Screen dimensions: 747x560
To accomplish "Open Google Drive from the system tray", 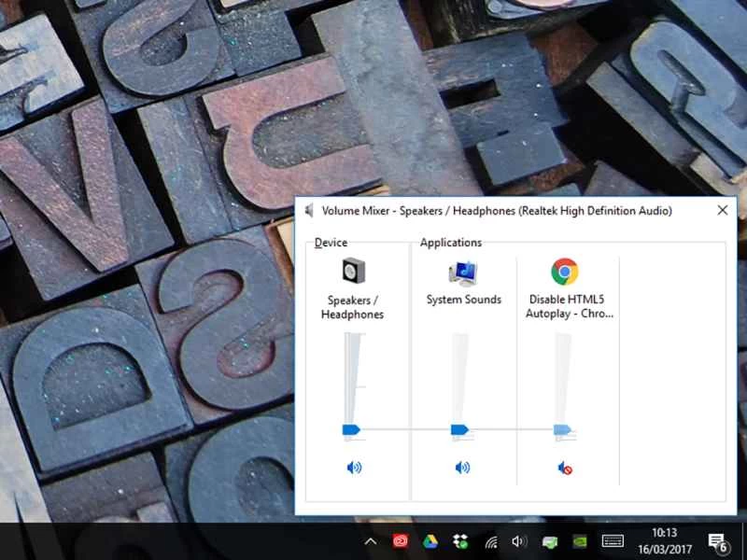I will tap(430, 540).
